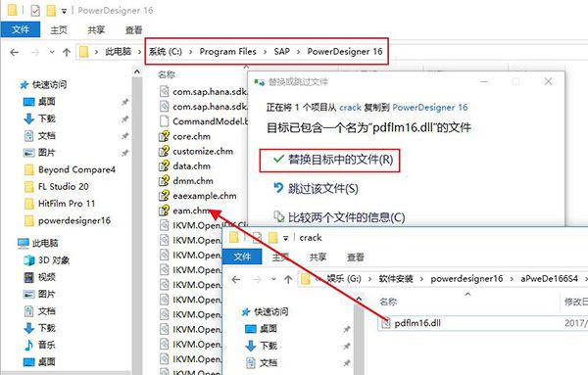Viewport: 588px width, 375px height.
Task: Click the 名称 column header in crack window
Action: click(x=388, y=302)
